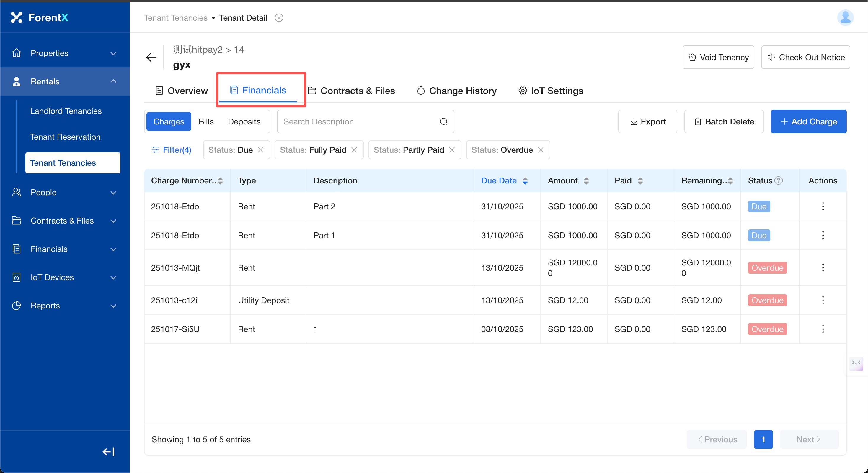
Task: Click the search magnifier icon
Action: point(443,121)
